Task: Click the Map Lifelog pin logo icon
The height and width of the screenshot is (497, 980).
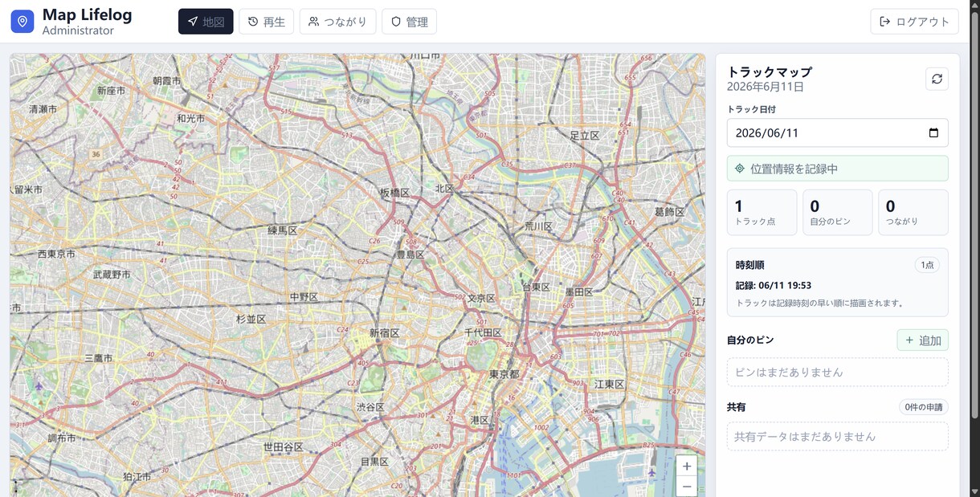Action: (22, 22)
